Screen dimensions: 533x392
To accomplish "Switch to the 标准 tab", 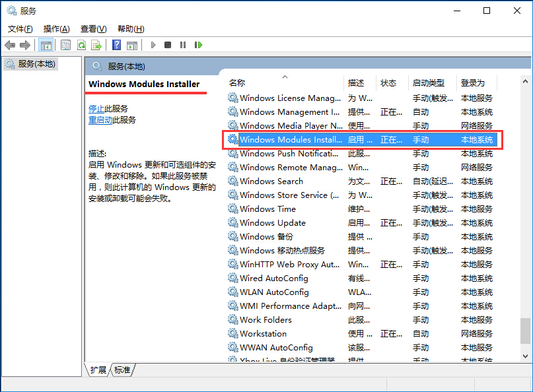I will click(122, 370).
